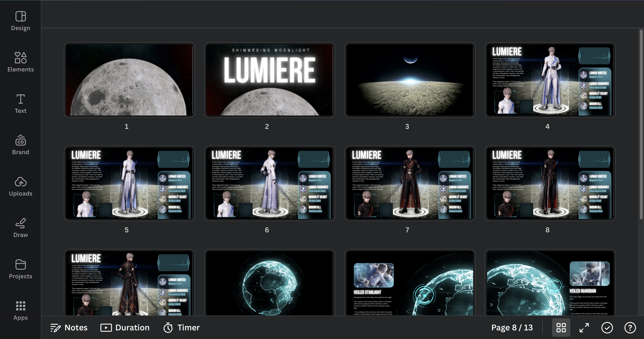Image resolution: width=644 pixels, height=339 pixels.
Task: Select page 1 moon thumbnail
Action: (129, 80)
